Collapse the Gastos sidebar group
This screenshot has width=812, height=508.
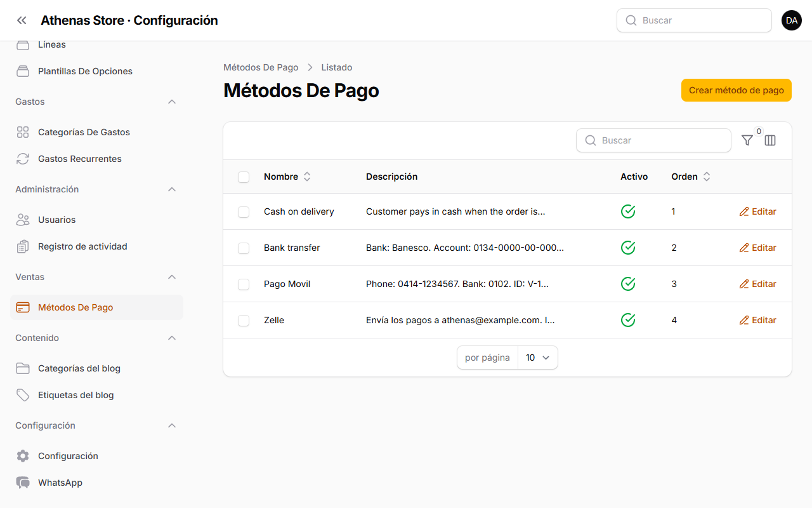[172, 102]
